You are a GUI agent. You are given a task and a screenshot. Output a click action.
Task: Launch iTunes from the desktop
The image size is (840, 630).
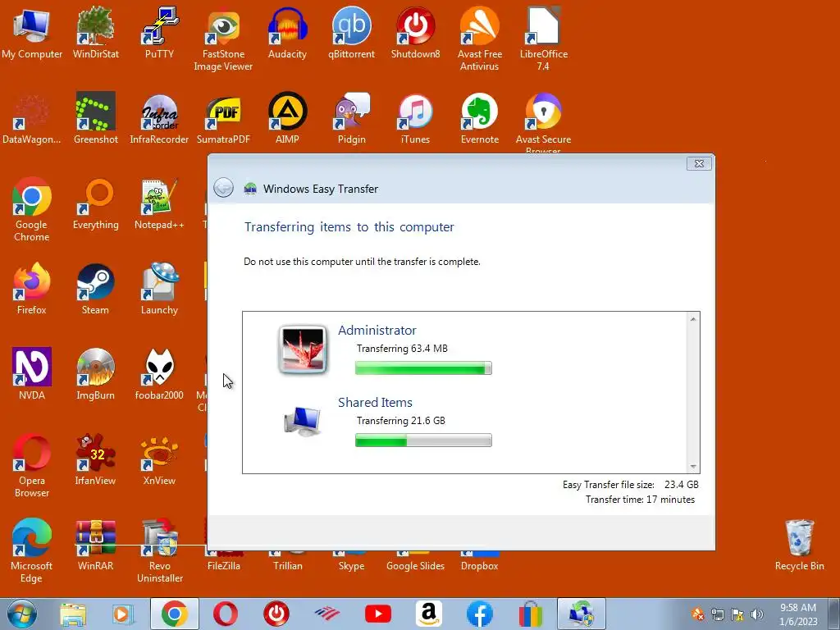coord(415,118)
